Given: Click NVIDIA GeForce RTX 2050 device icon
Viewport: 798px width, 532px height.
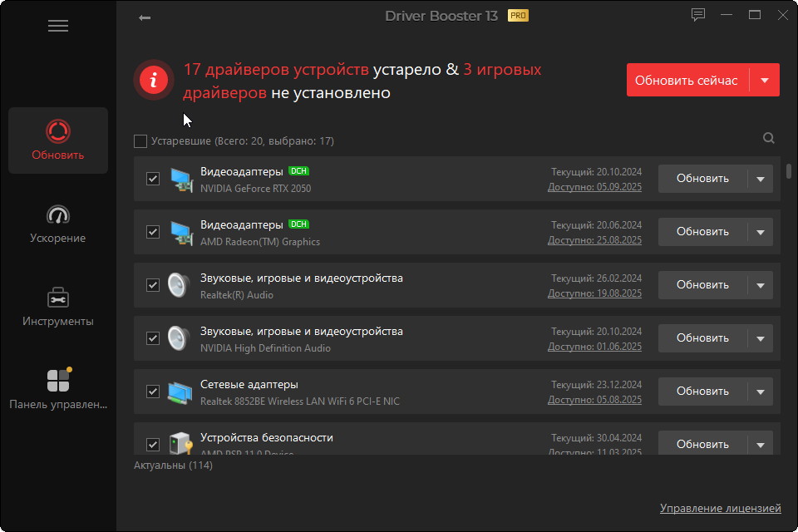Looking at the screenshot, I should tap(180, 180).
